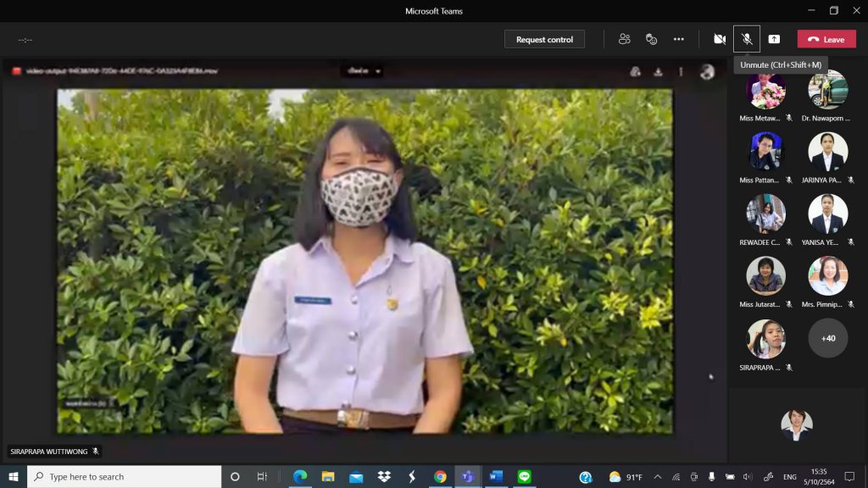This screenshot has width=868, height=488.
Task: Toggle the camera on in the toolbar
Action: point(720,39)
